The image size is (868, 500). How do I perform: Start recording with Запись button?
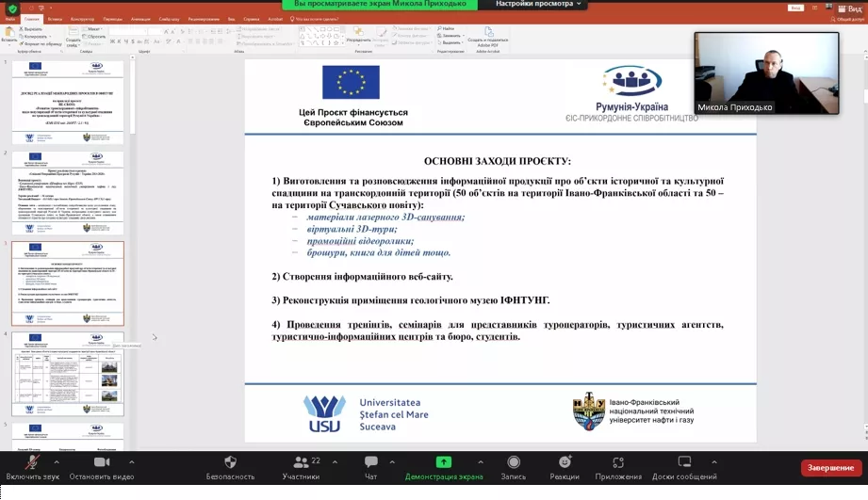click(x=513, y=463)
